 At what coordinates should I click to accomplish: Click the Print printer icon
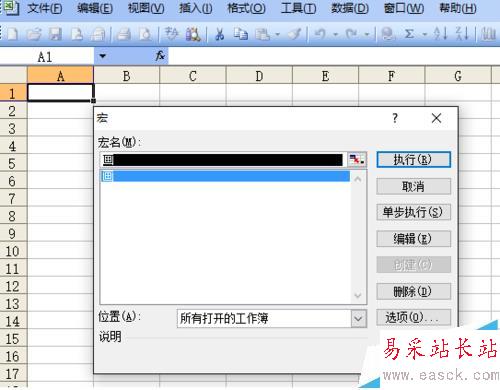(123, 34)
